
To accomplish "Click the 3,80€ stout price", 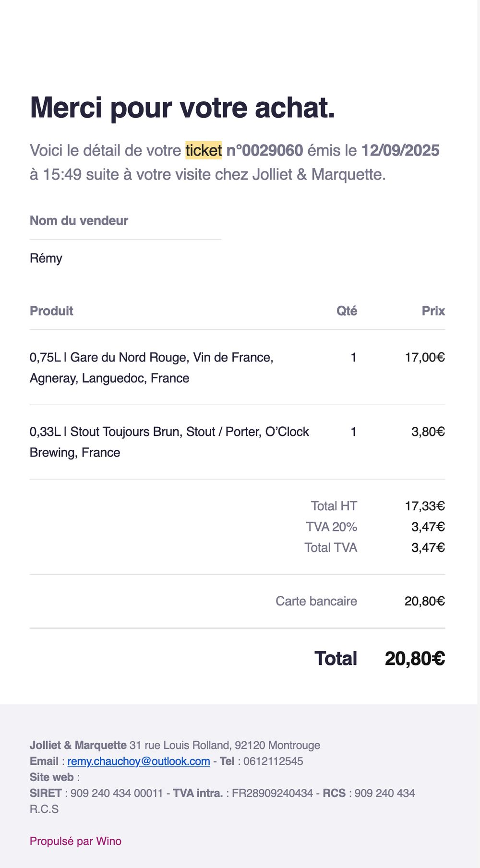I will [428, 432].
